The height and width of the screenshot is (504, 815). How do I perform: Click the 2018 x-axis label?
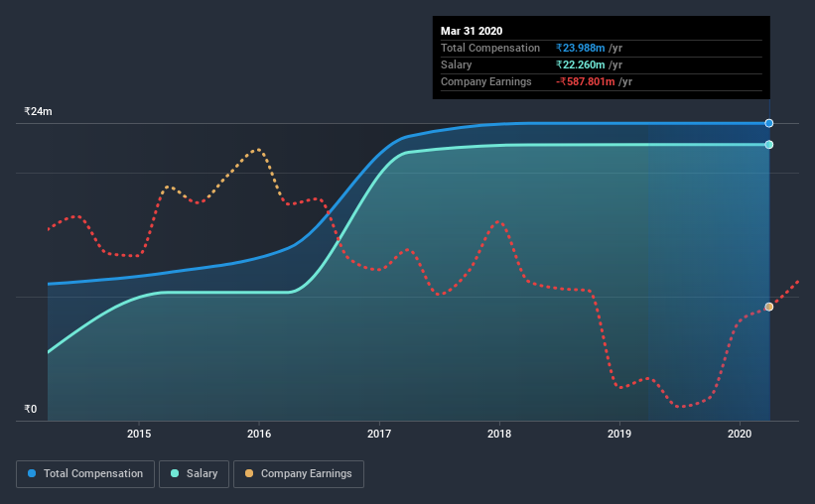(499, 434)
